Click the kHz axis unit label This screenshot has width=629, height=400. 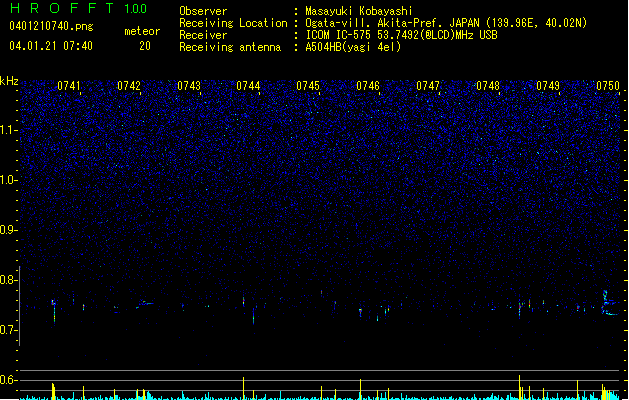click(x=9, y=81)
